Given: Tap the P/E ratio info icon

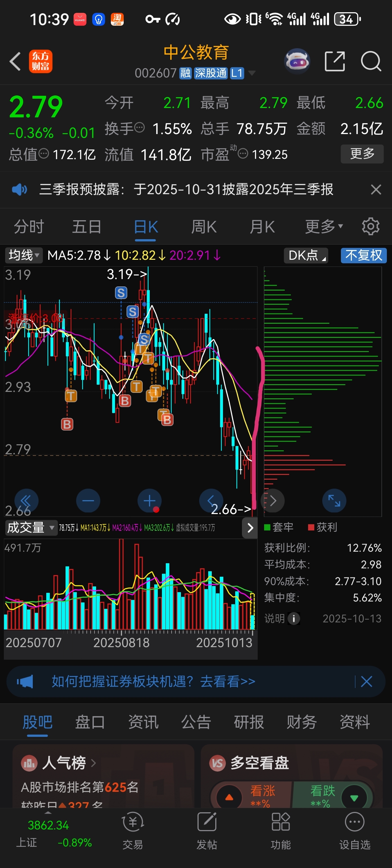Looking at the screenshot, I should coord(243,154).
